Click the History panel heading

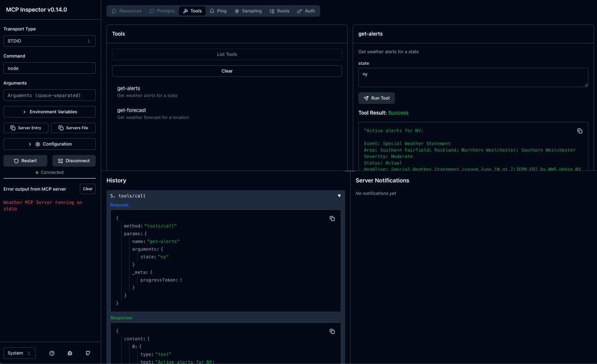pos(116,180)
